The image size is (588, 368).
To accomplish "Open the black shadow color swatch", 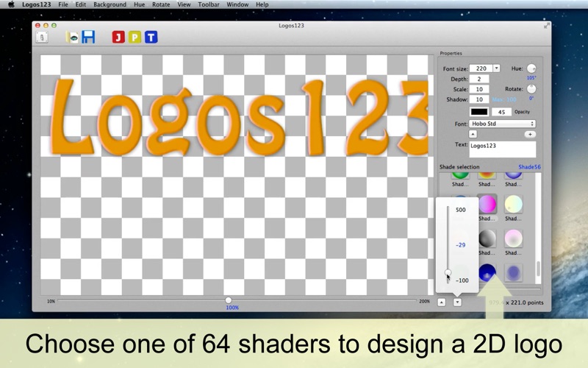I will [479, 112].
